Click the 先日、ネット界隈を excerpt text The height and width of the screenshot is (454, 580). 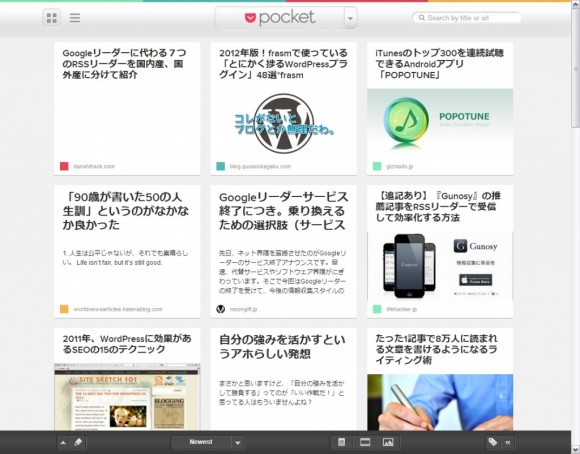(282, 272)
